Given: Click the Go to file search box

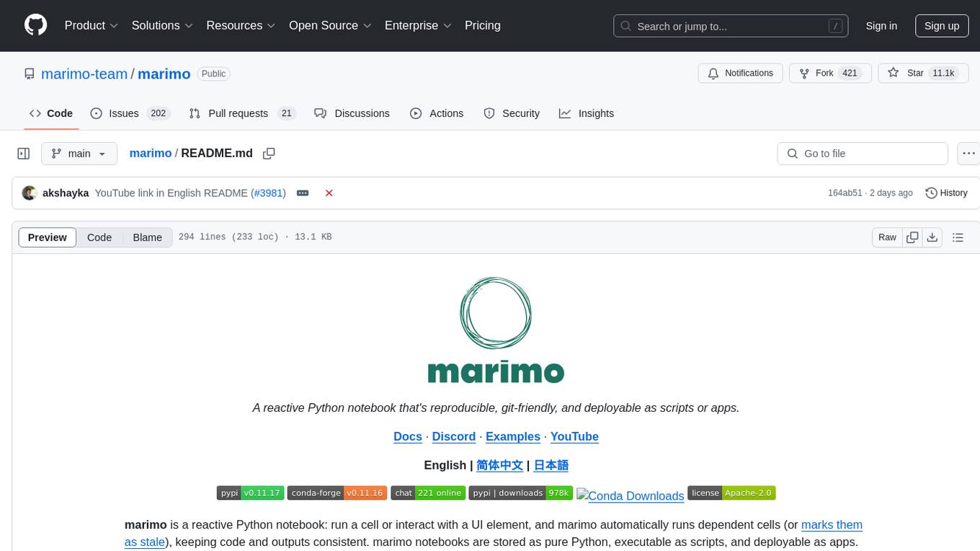Looking at the screenshot, I should click(x=863, y=154).
